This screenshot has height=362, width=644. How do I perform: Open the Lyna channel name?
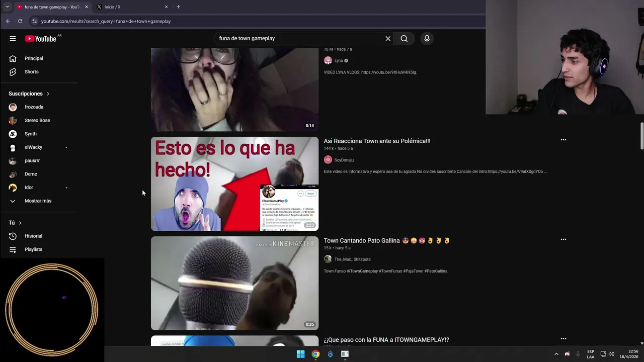pyautogui.click(x=339, y=61)
